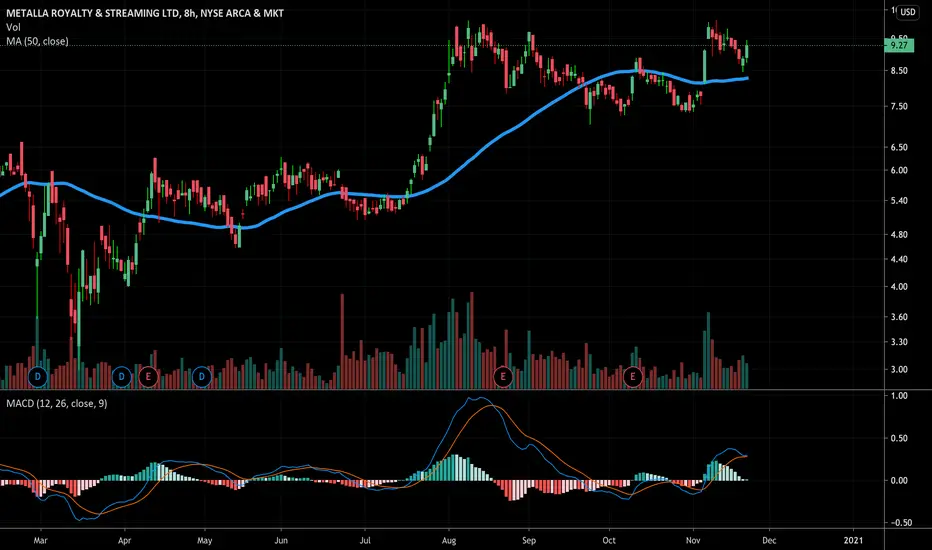Screen dimensions: 932x550
Task: Click the MACD 0.00 scale label
Action: [x=899, y=480]
